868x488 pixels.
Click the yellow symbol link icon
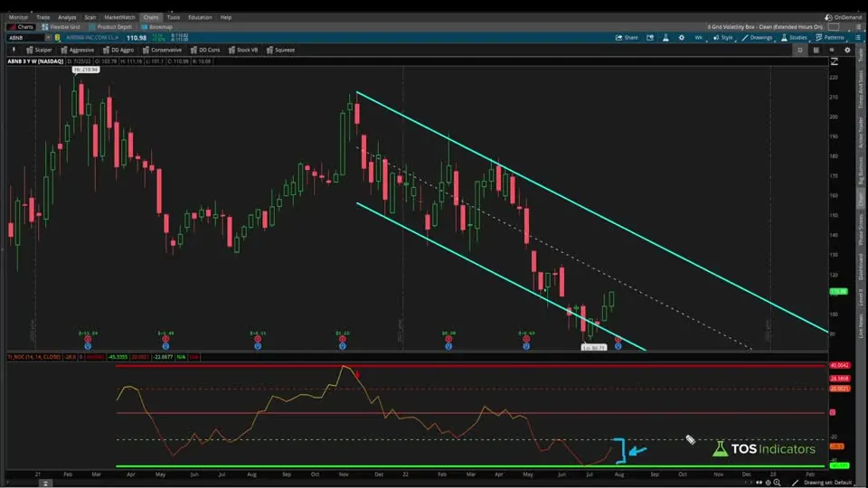point(57,38)
